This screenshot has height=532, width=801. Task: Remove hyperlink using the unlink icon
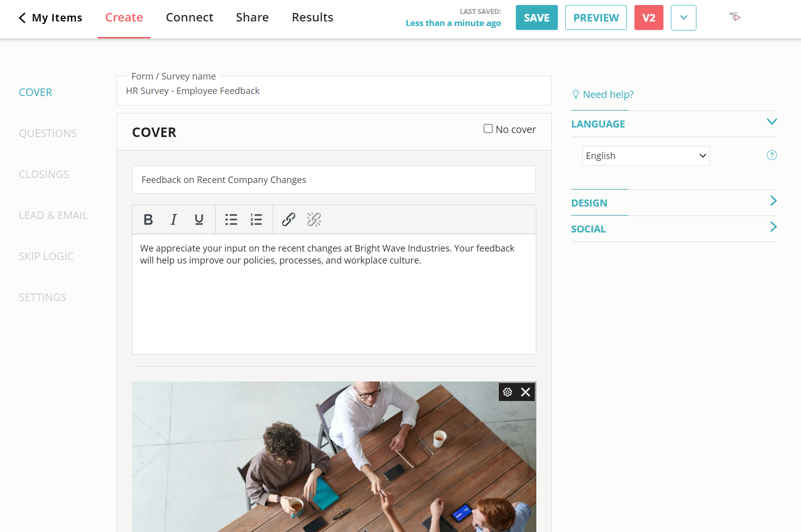click(314, 219)
